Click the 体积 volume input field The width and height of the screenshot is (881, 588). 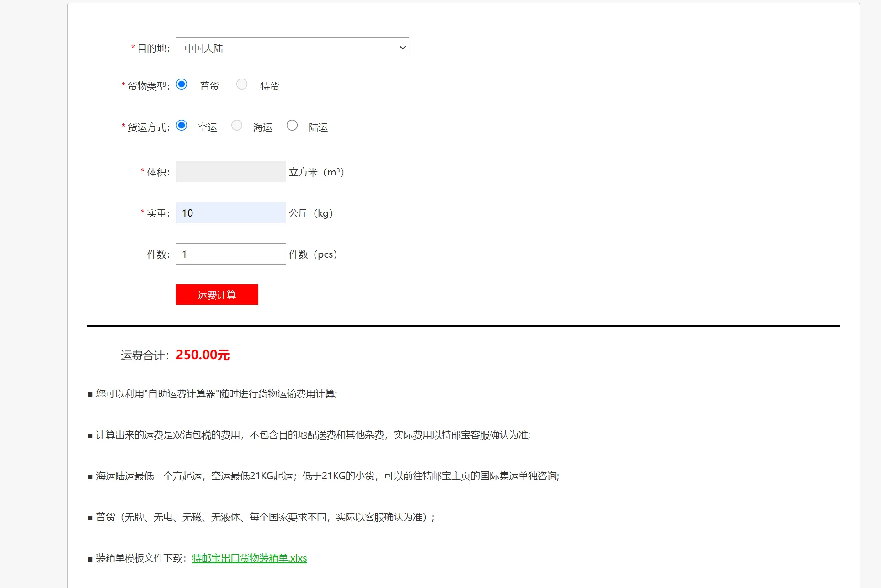pos(231,172)
